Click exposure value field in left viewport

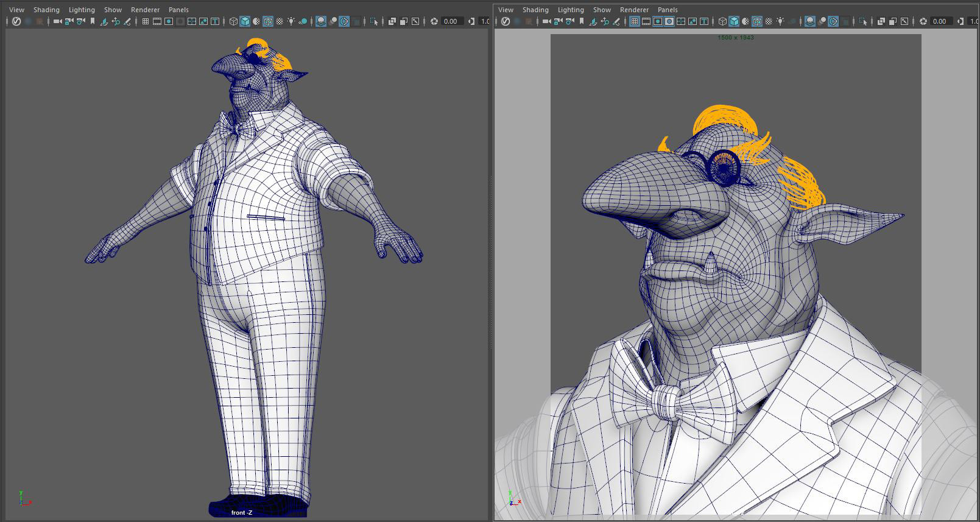[x=451, y=21]
